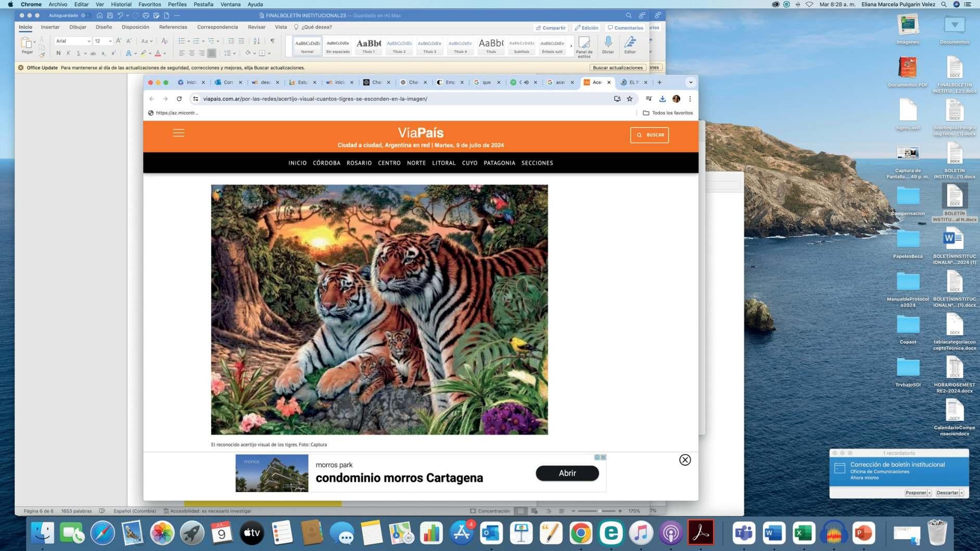Click the Word print icon
980x551 pixels.
pyautogui.click(x=146, y=16)
